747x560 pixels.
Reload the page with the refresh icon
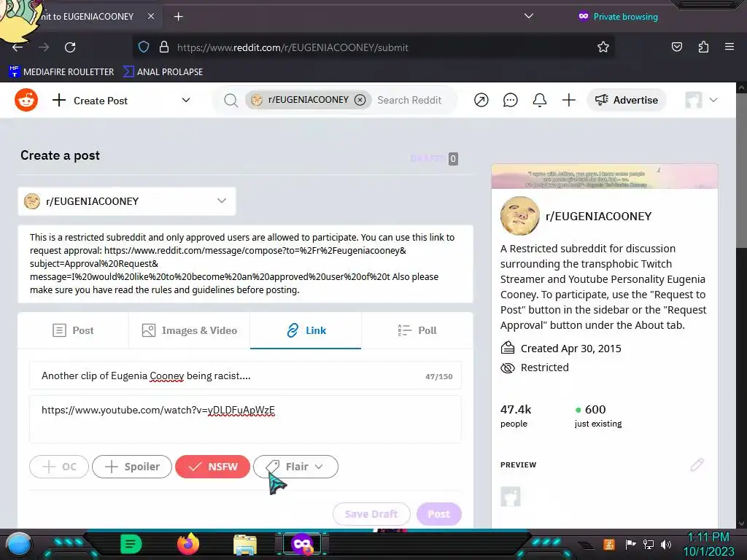70,47
